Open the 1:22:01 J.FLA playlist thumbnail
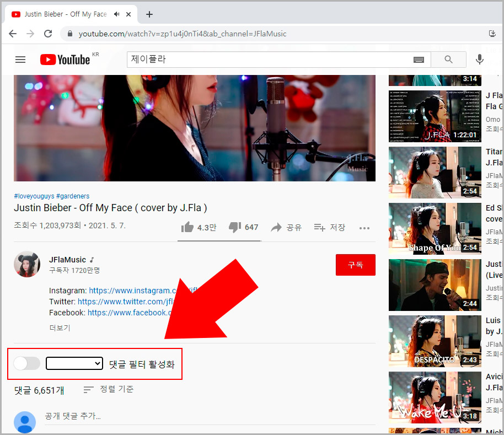This screenshot has height=435, width=504. (x=435, y=116)
